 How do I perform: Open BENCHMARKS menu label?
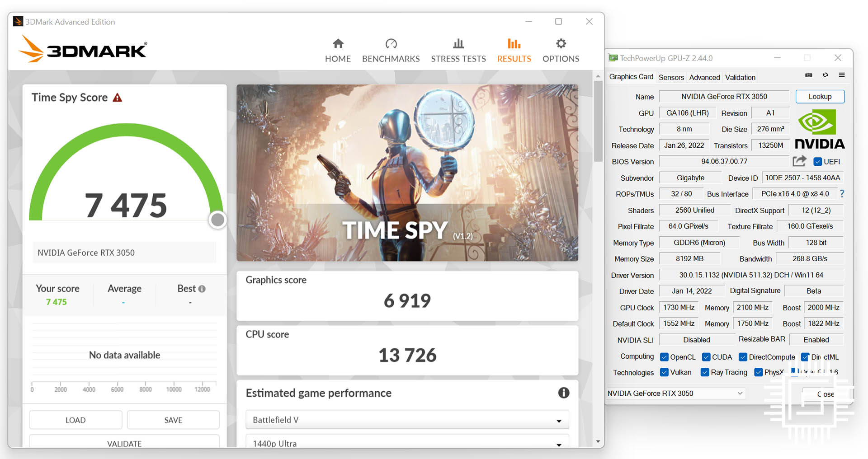(391, 59)
